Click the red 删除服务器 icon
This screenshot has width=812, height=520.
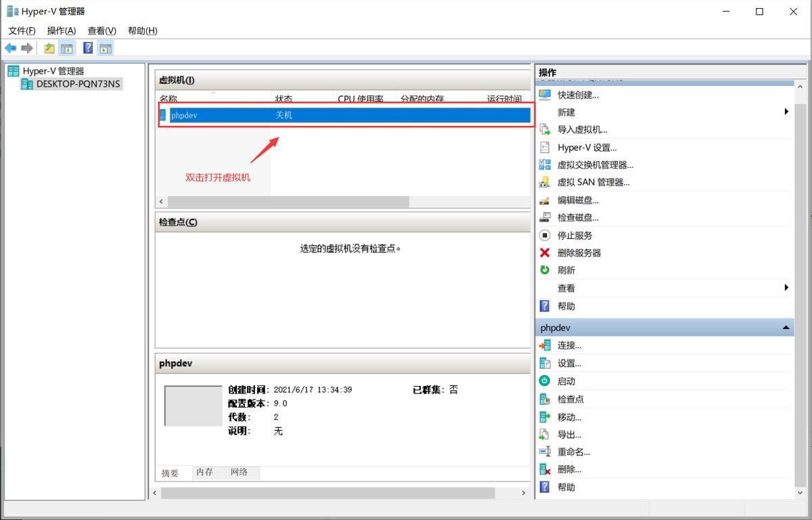545,253
